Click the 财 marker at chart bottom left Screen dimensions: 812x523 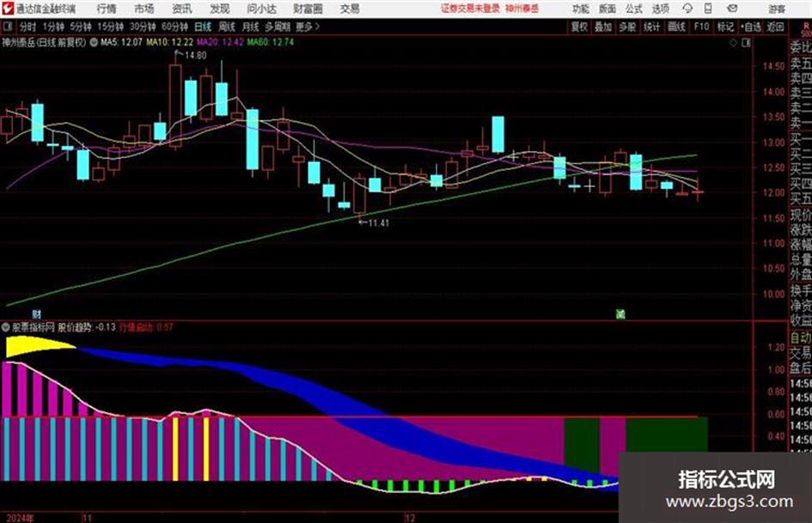36,313
